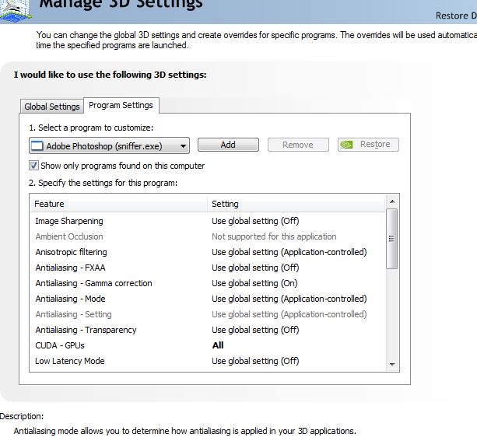
Task: Click the NVIDIA logo on the Restore button
Action: click(346, 145)
